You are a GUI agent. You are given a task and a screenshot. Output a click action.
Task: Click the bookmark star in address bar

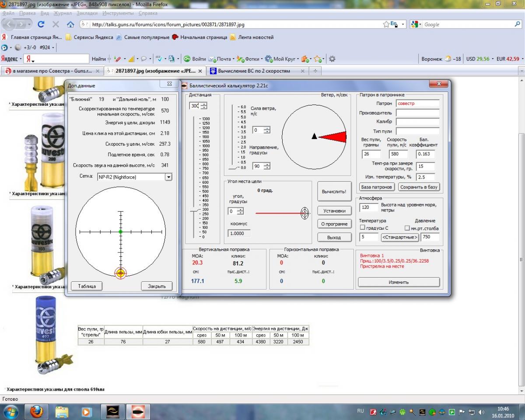click(x=386, y=24)
